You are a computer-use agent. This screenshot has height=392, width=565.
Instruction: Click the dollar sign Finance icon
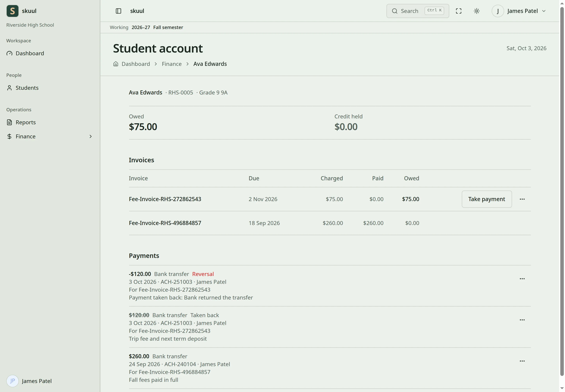click(x=9, y=136)
